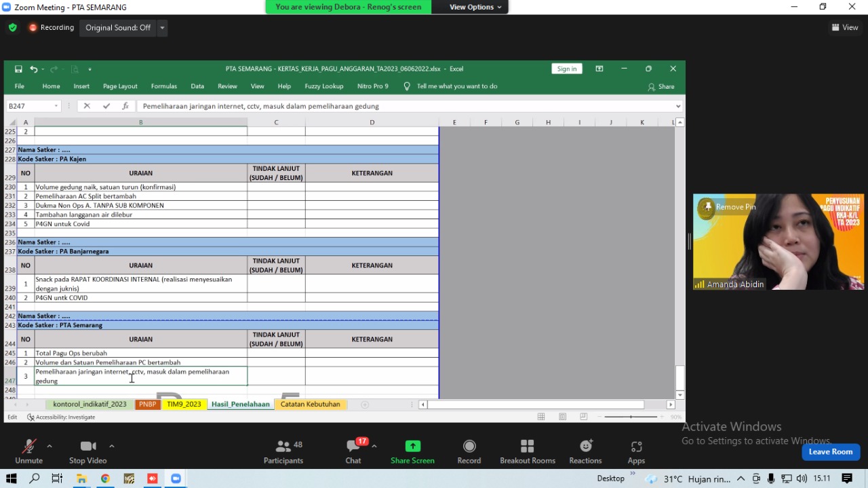Click the Excel zoom slider

(x=631, y=417)
